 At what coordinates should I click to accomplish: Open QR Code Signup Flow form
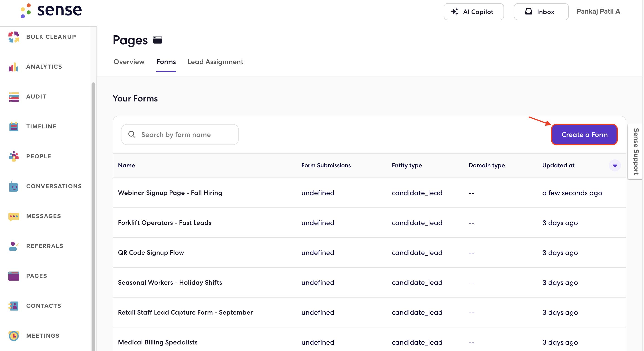(x=151, y=252)
